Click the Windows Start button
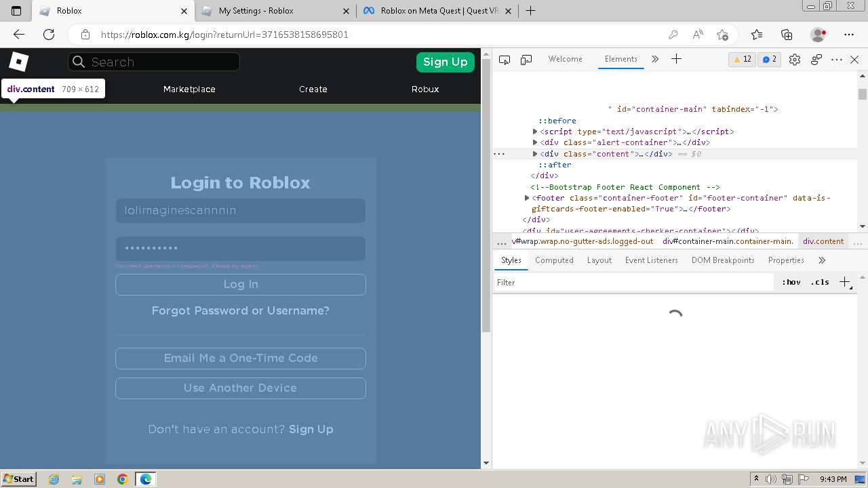The height and width of the screenshot is (488, 868). point(19,479)
